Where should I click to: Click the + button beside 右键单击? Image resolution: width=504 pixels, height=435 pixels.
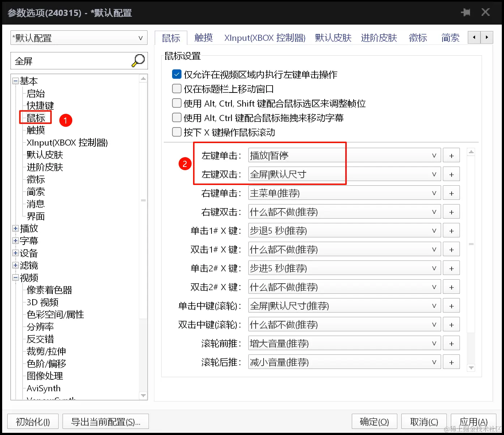click(x=451, y=193)
